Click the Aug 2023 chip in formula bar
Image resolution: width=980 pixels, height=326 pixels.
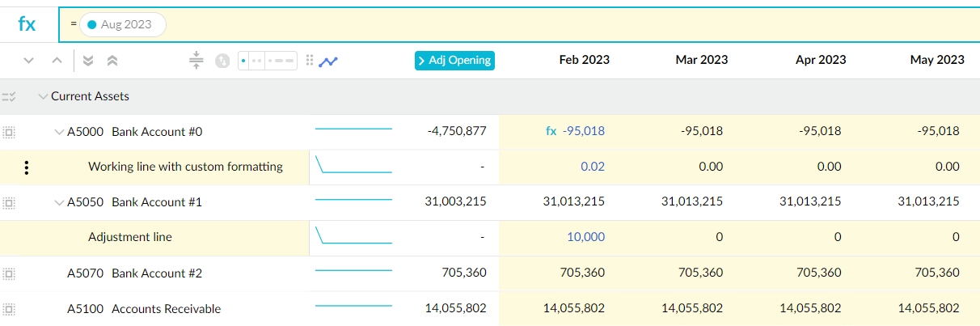[x=122, y=24]
